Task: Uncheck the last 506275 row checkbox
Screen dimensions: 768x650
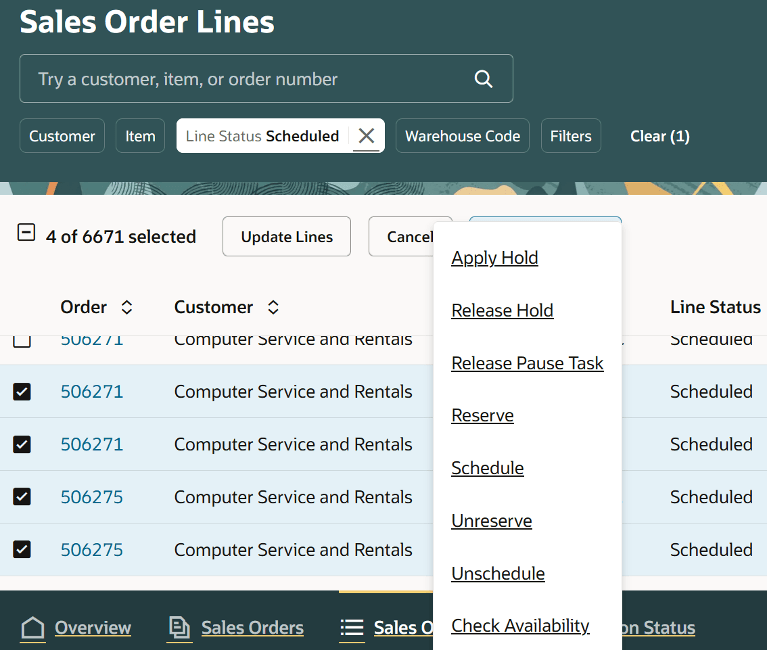Action: 22,549
